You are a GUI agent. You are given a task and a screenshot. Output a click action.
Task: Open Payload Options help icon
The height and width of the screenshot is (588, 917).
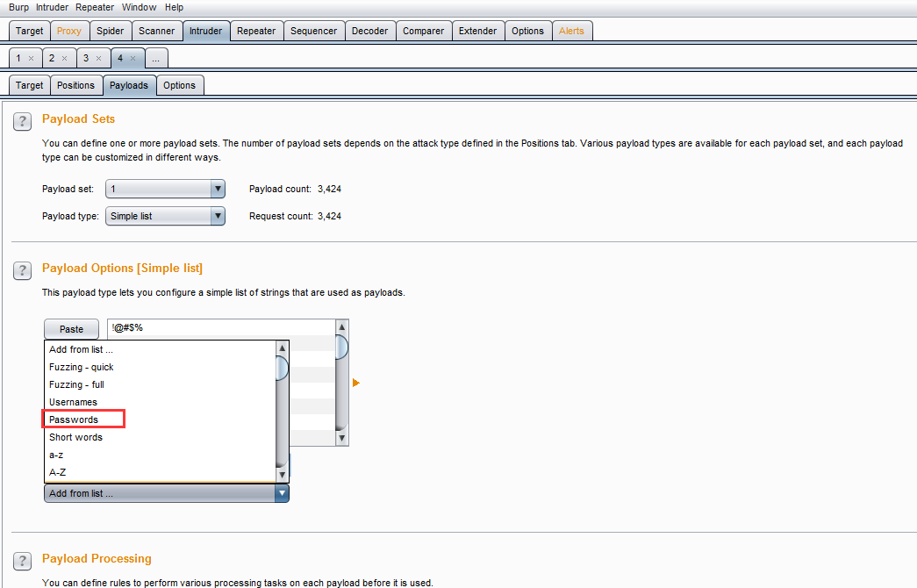pyautogui.click(x=22, y=271)
